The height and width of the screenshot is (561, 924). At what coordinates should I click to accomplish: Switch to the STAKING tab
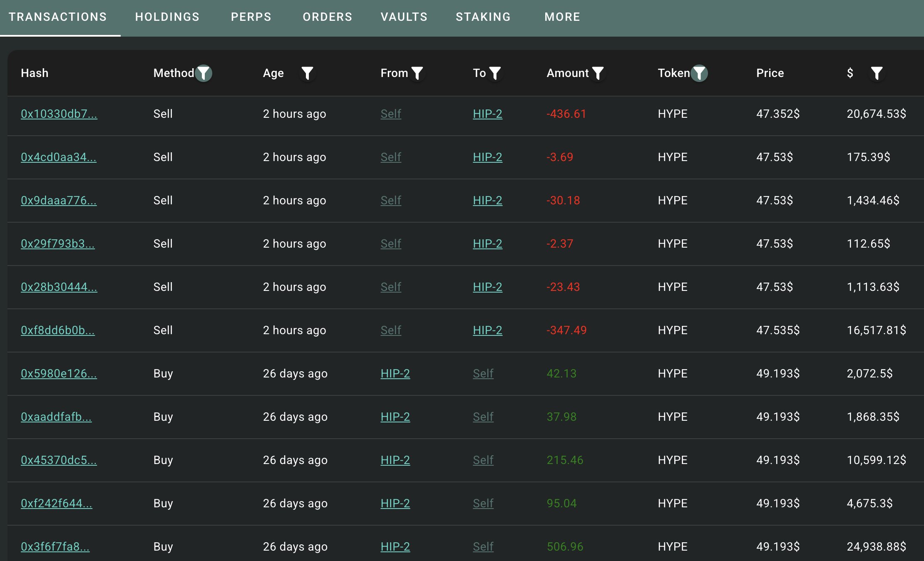483,17
